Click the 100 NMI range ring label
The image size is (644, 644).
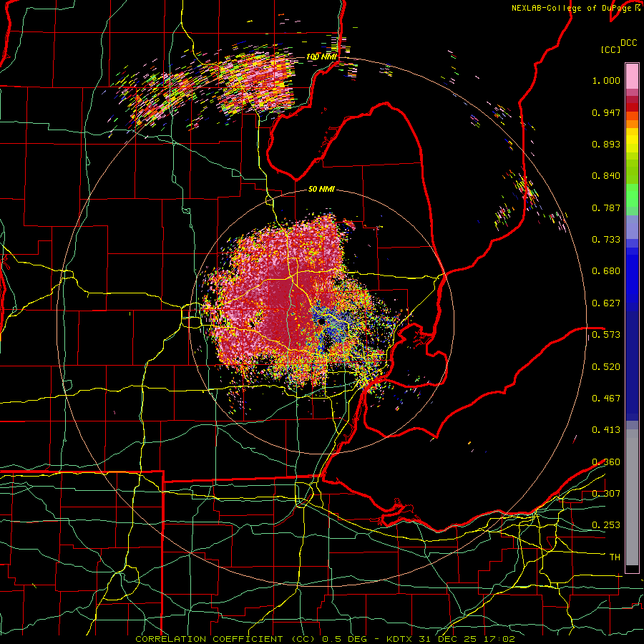[x=321, y=57]
